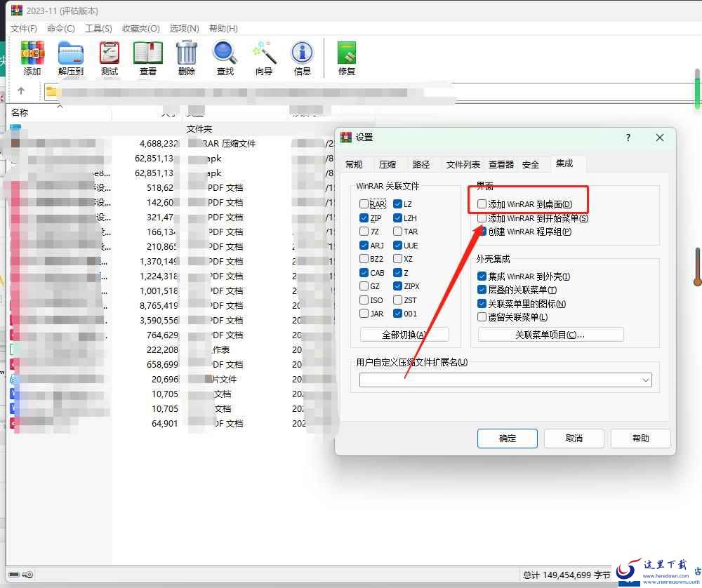This screenshot has width=702, height=588.
Task: Check 添加 WinRAR 到桌面 option
Action: [482, 204]
